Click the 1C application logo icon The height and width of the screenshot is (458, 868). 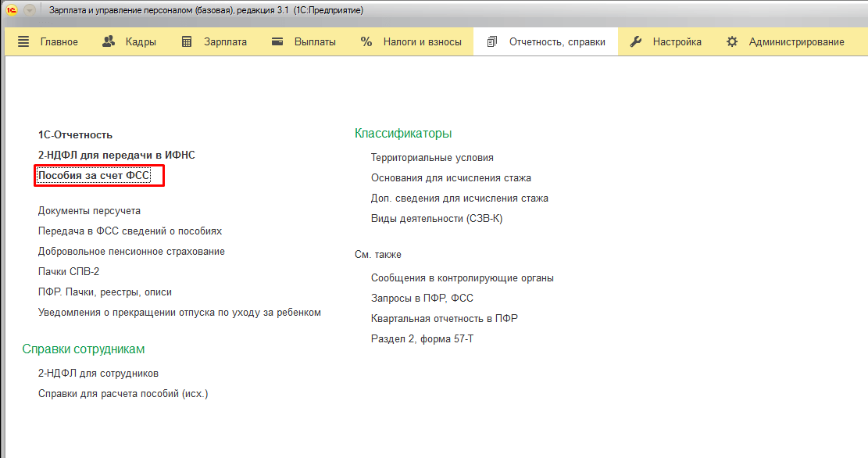pos(11,10)
